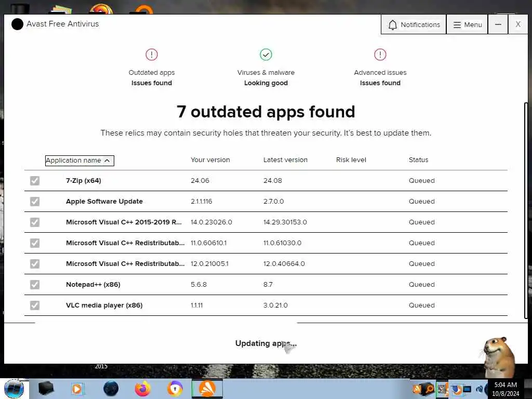Uncheck the Notepad++ (x86) checkbox
The image size is (532, 399).
pos(35,284)
